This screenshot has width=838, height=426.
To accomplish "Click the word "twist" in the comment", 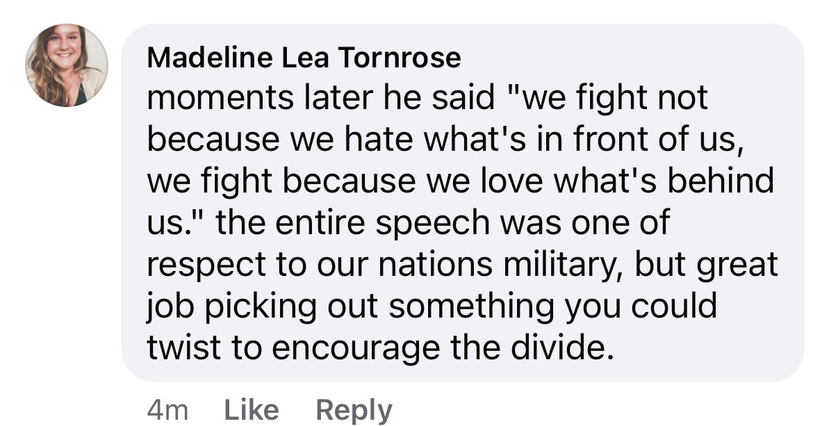I will click(182, 351).
